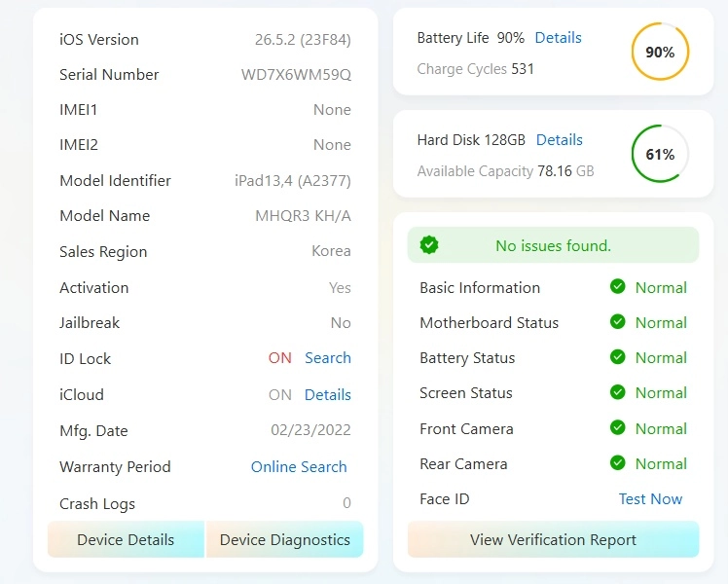
Task: Click Normal status for Rear Camera
Action: tap(661, 463)
